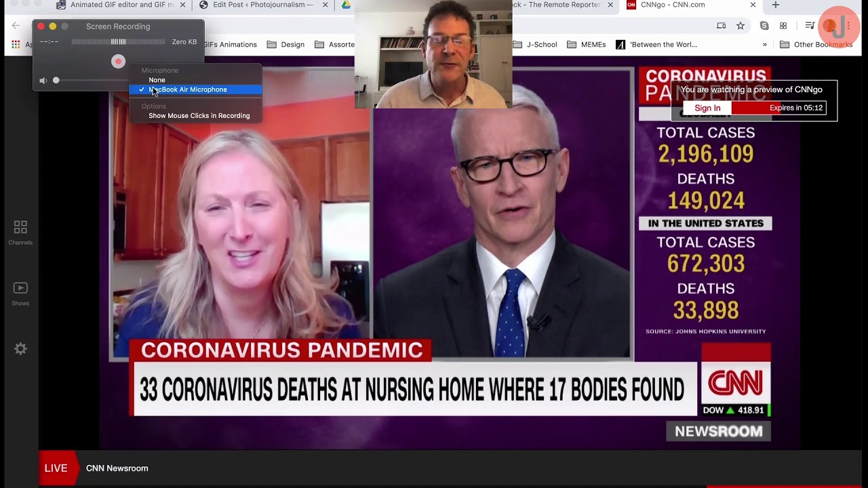Open the Skype extension icon

[x=764, y=26]
